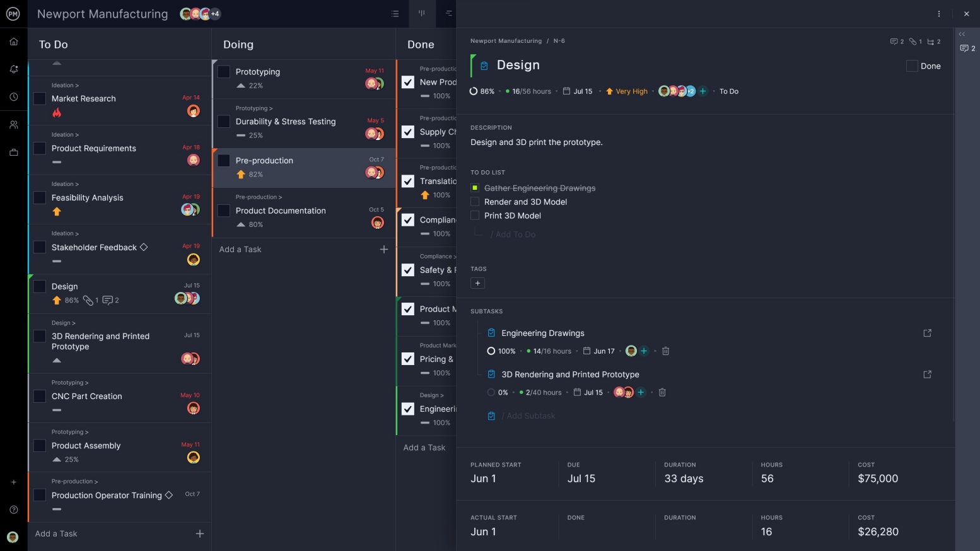Switch to list view in the top toolbar
Screen dimensions: 980x551
395,13
